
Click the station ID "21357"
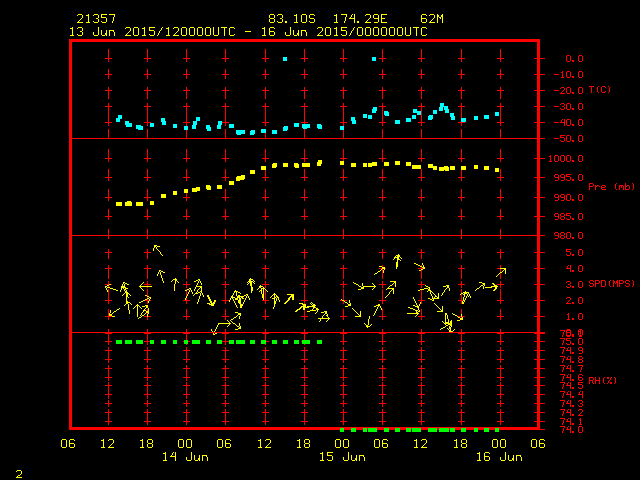coord(96,19)
